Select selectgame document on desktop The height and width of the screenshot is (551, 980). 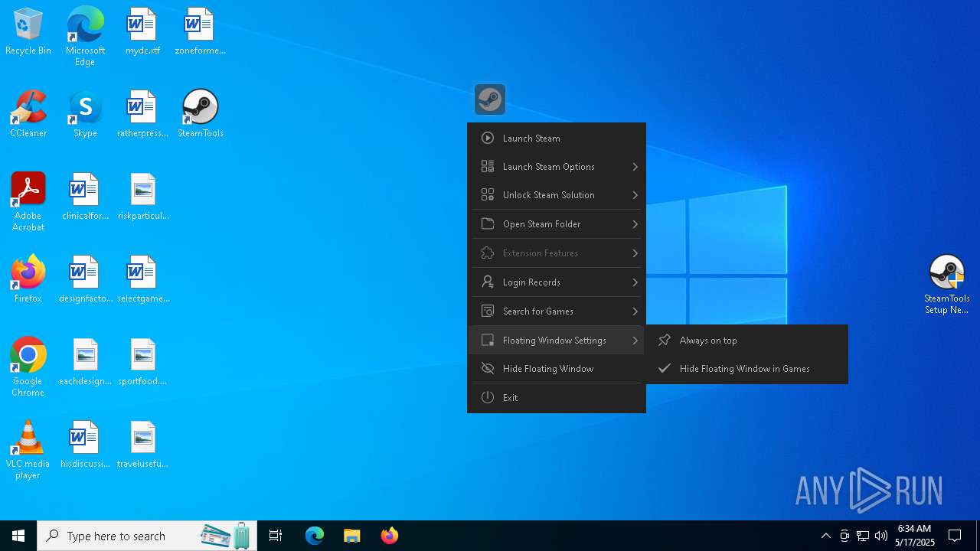pyautogui.click(x=143, y=279)
